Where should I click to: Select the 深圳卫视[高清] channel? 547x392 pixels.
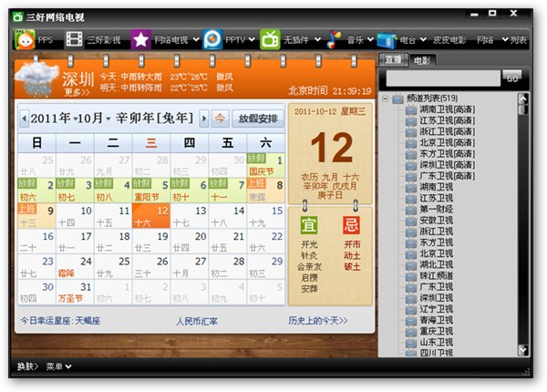tap(447, 165)
